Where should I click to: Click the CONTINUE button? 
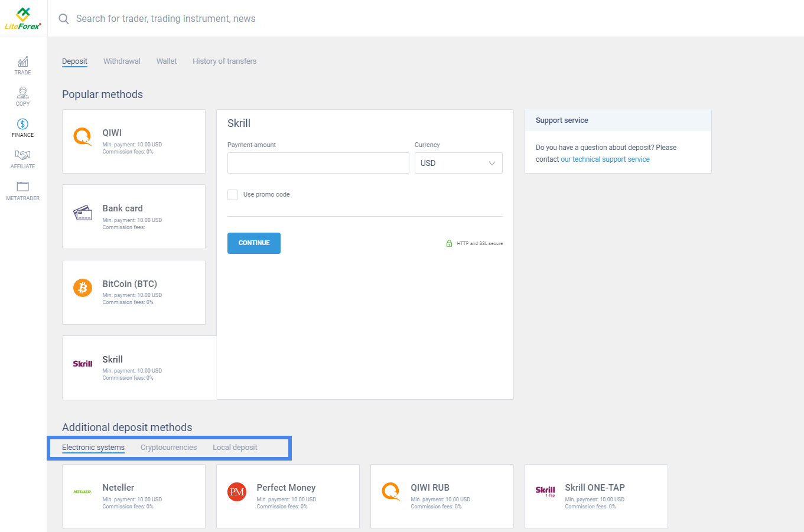(x=254, y=243)
